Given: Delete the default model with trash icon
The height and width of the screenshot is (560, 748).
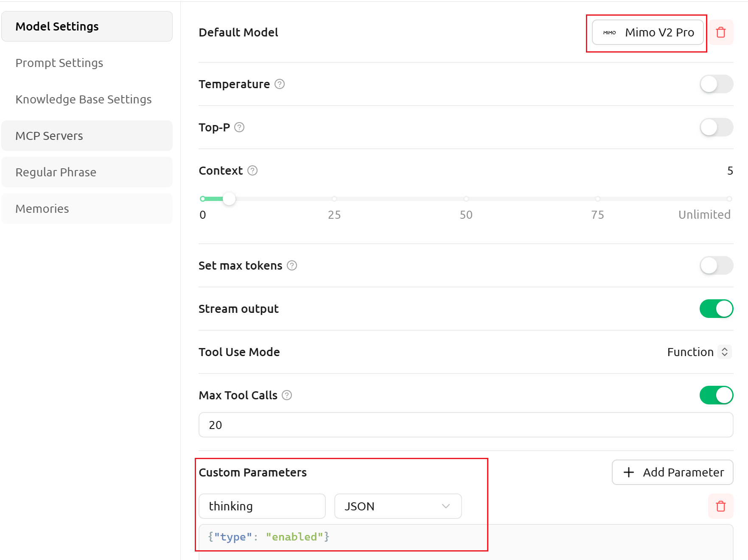Looking at the screenshot, I should (720, 32).
